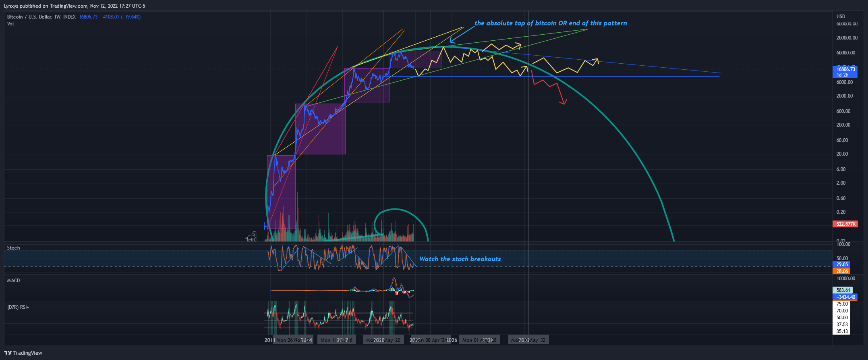The height and width of the screenshot is (360, 868).
Task: Select the 'absolute top of bitcoin' annotation text
Action: pyautogui.click(x=551, y=23)
